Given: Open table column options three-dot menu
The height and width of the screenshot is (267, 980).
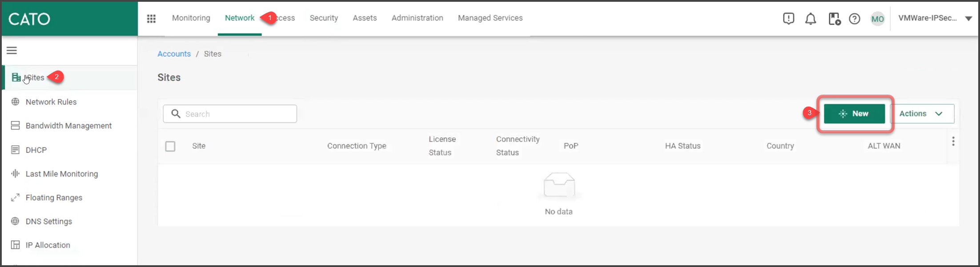Looking at the screenshot, I should pyautogui.click(x=953, y=141).
